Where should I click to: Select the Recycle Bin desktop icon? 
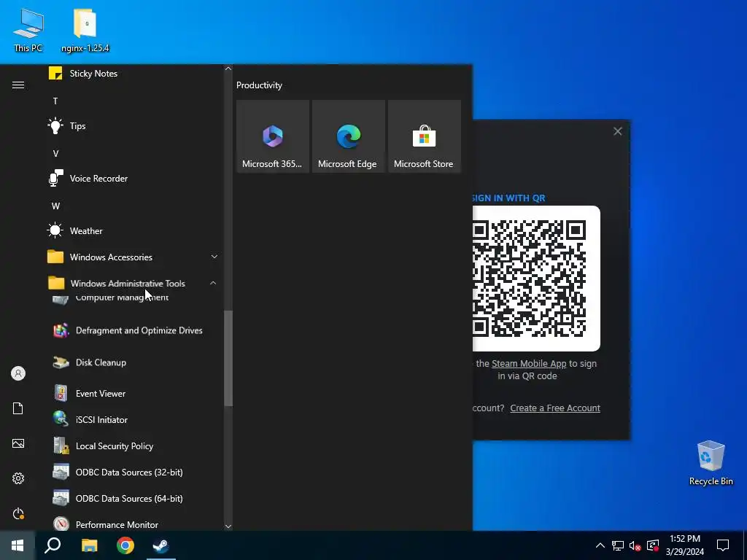[711, 463]
